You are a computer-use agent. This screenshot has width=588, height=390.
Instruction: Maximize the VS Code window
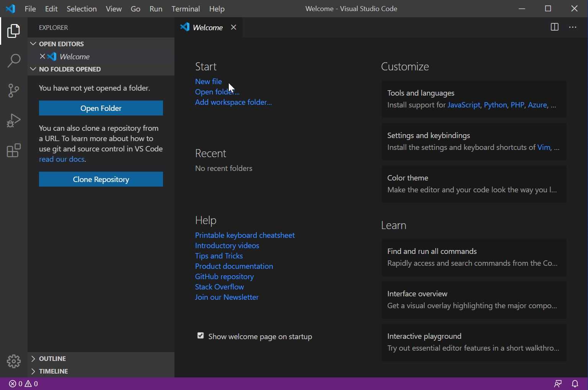point(548,8)
